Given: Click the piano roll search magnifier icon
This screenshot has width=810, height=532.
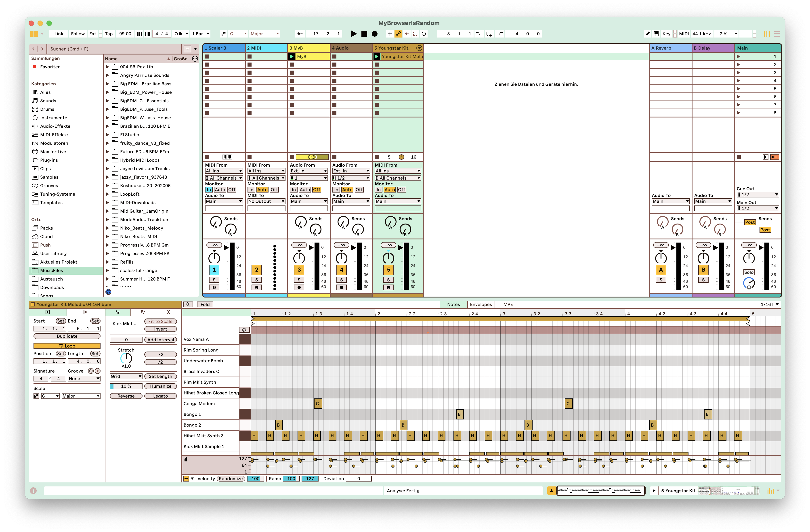Looking at the screenshot, I should (x=188, y=304).
